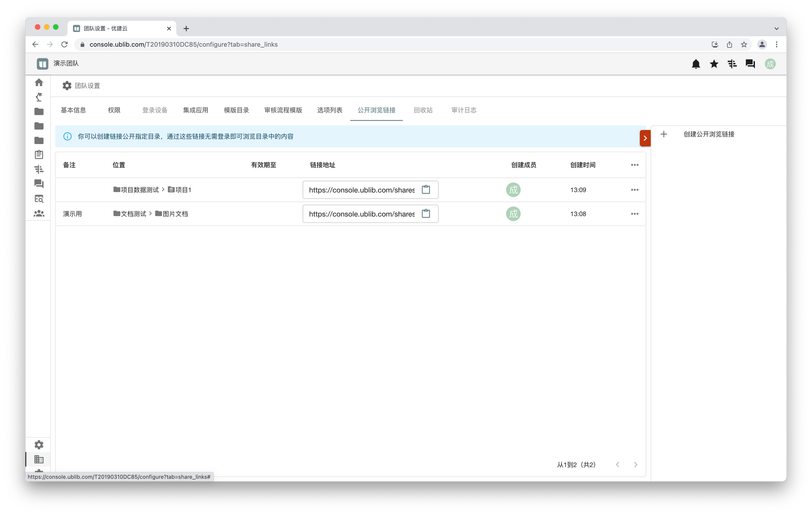Open table header more options menu
The width and height of the screenshot is (812, 515).
(635, 165)
